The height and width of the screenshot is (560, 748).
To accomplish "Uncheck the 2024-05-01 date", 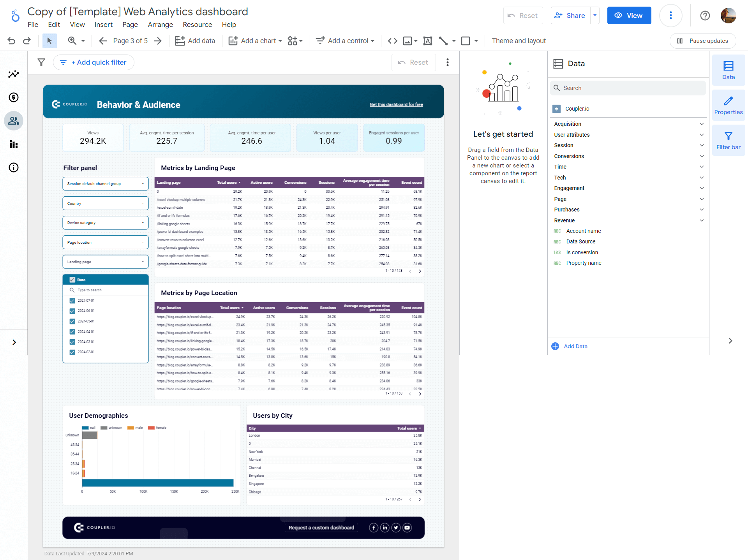I will [72, 321].
